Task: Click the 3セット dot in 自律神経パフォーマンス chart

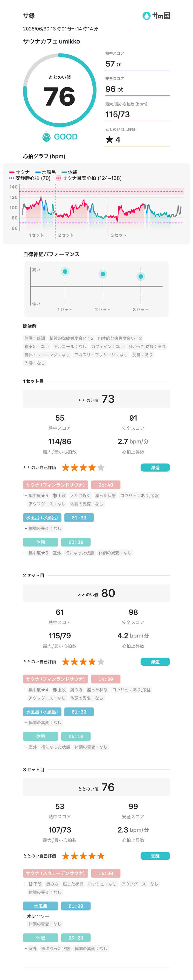Action: pos(141,277)
